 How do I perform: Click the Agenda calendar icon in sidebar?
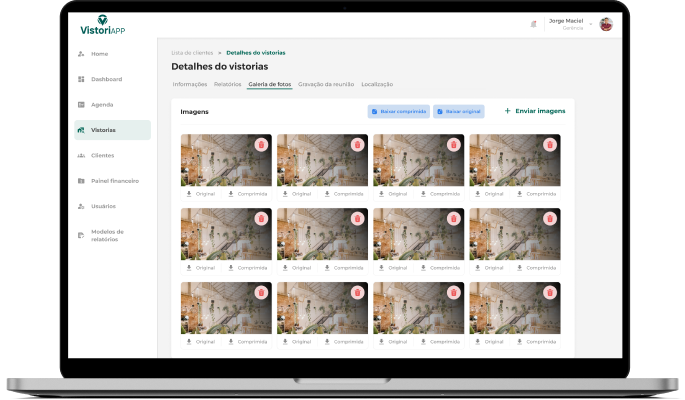81,105
